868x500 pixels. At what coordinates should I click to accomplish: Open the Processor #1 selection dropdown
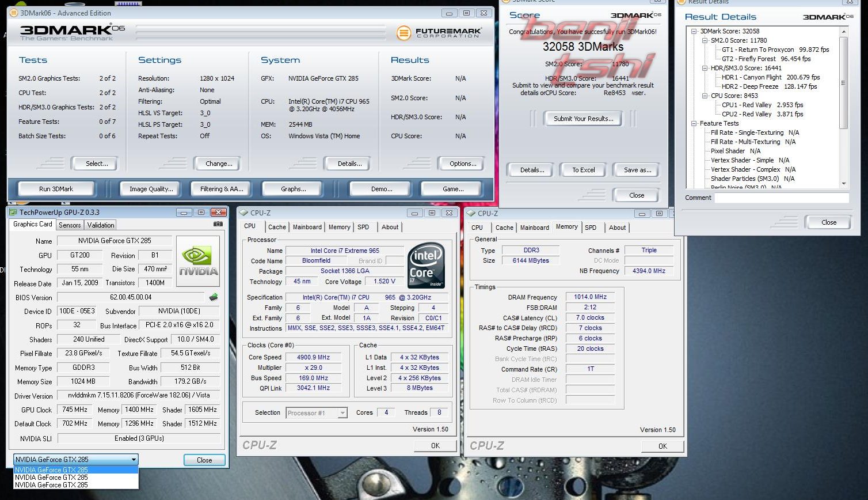coord(343,412)
